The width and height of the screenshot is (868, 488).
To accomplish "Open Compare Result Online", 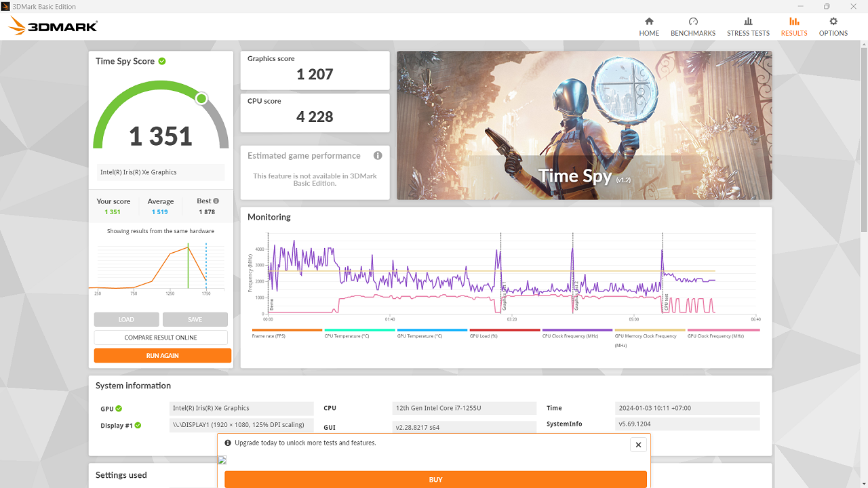I will click(x=162, y=337).
